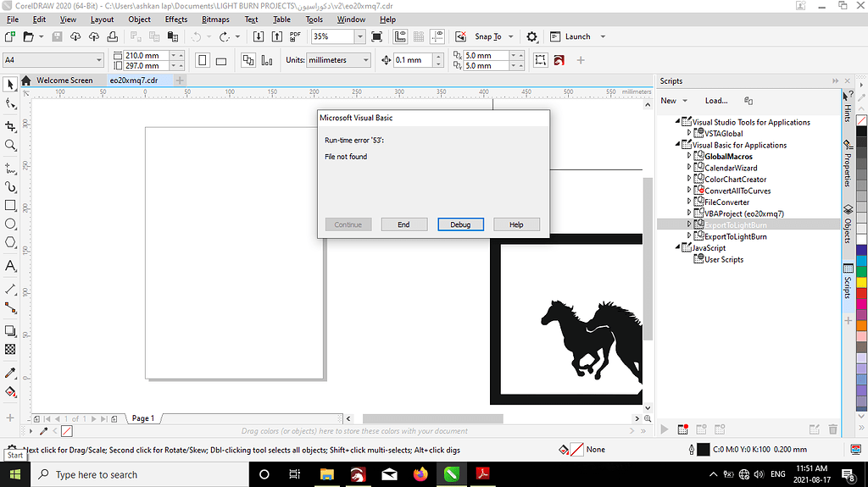
Task: Click the yellow palette swatch
Action: 861,282
